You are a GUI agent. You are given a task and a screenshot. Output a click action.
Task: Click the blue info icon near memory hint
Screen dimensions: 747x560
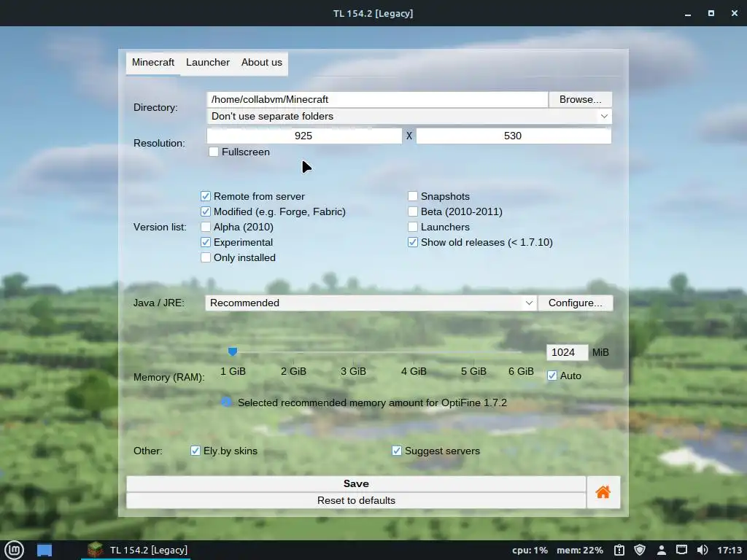[x=227, y=402]
